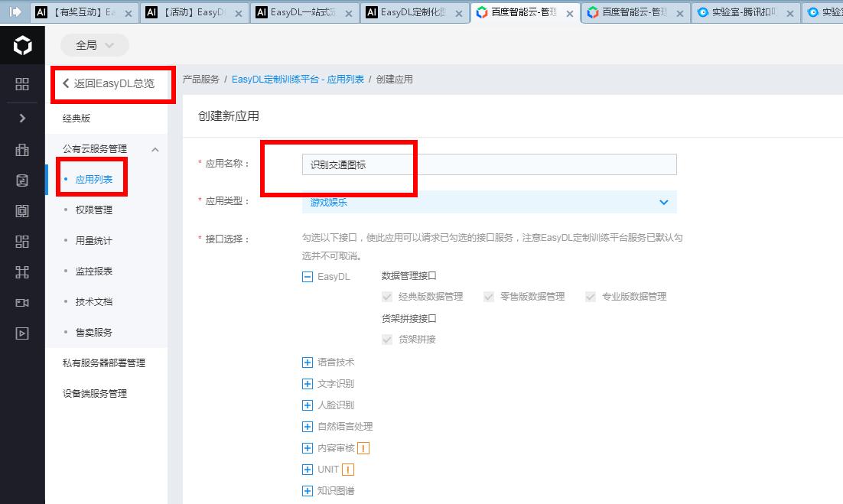This screenshot has width=843, height=504.
Task: Toggle 零售版数据管理 checkbox
Action: click(x=488, y=297)
